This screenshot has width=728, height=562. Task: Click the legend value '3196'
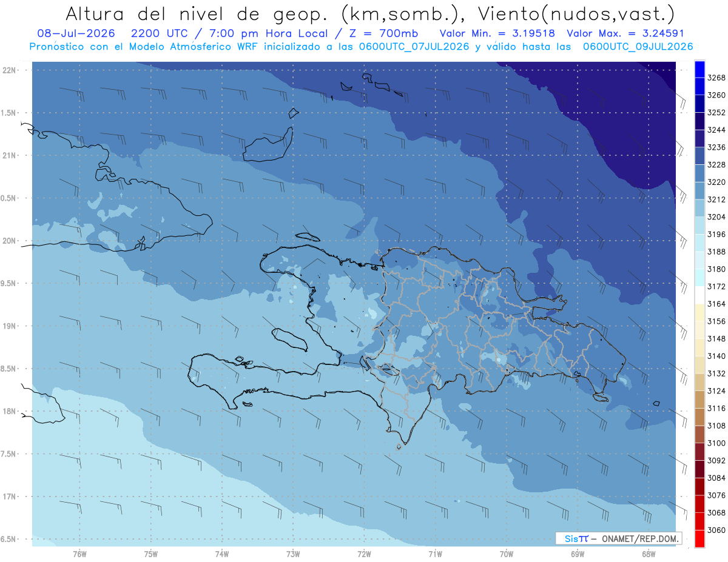click(x=716, y=235)
